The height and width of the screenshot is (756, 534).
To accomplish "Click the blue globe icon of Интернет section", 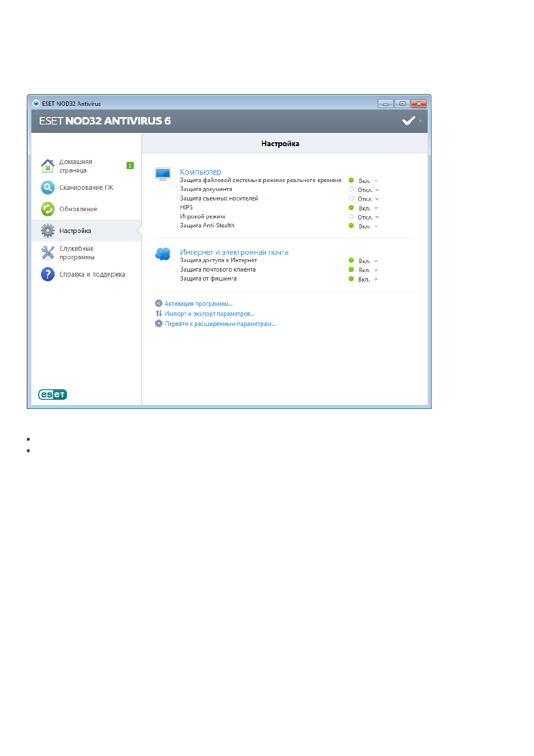I will click(163, 254).
